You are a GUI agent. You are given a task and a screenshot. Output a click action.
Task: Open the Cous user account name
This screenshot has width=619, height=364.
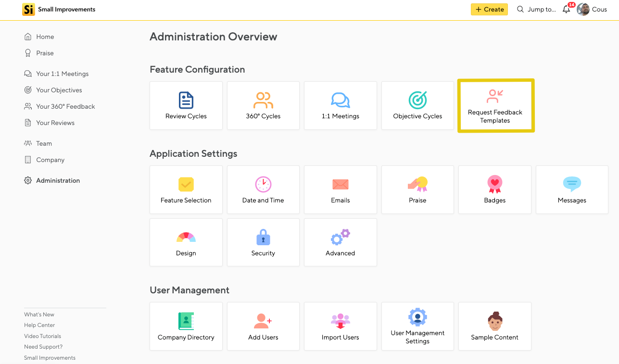[x=599, y=9]
